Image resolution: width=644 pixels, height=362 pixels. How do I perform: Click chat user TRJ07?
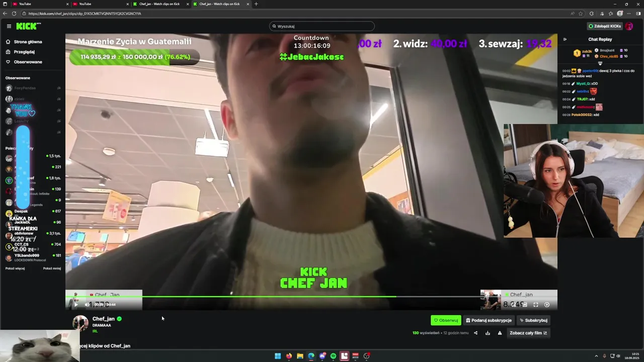[x=582, y=99]
